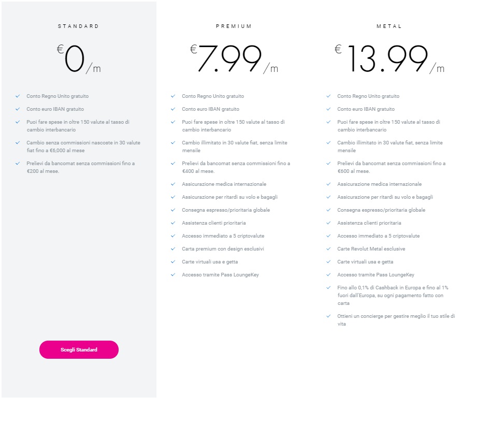Click checkmark beside the concierge feature

pos(328,316)
